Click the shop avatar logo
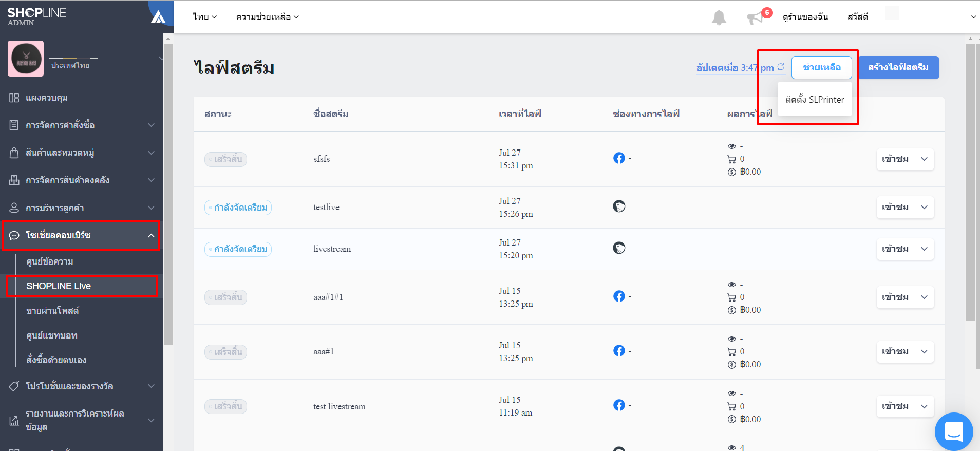The width and height of the screenshot is (980, 451). (26, 59)
